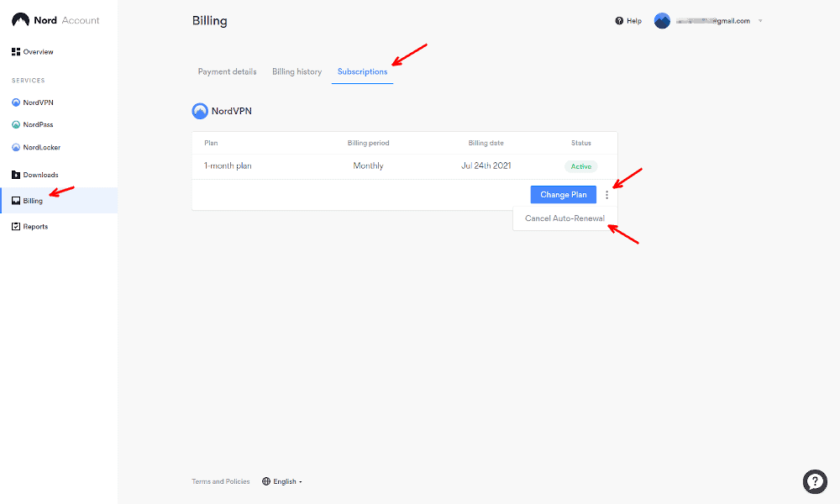Screen dimensions: 840x504
Task: Open the Overview page
Action: pyautogui.click(x=38, y=52)
